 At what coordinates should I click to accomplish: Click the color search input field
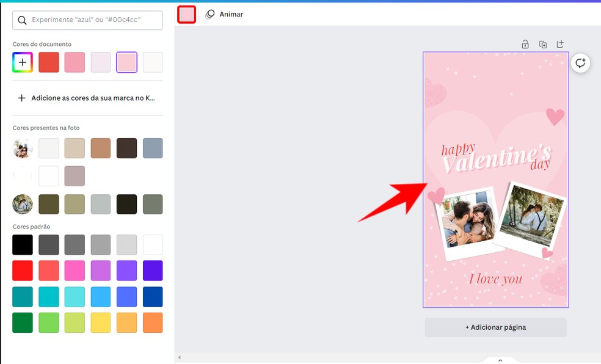click(87, 20)
